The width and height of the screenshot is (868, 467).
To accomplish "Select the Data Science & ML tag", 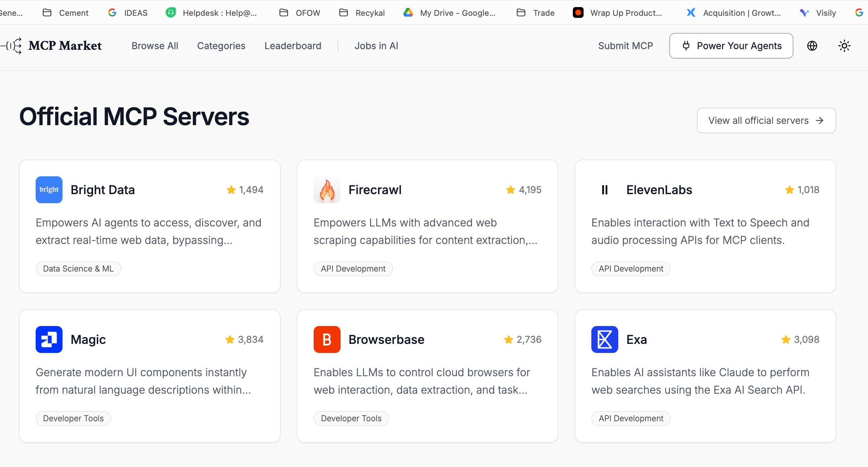I will 78,269.
